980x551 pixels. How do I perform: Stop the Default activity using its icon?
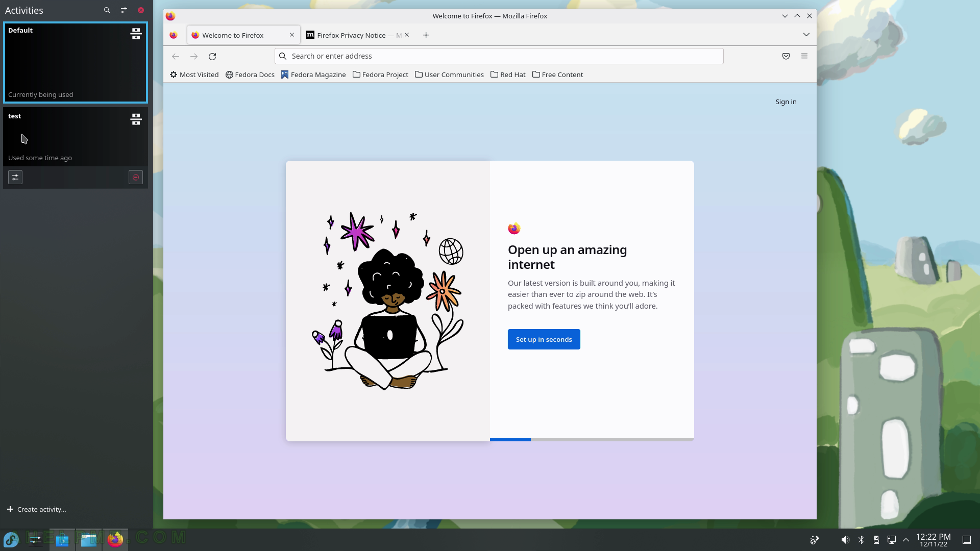coord(136,34)
